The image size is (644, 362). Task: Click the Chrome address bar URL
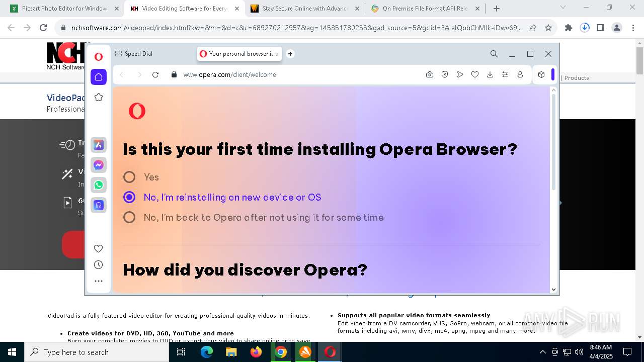pos(297,28)
